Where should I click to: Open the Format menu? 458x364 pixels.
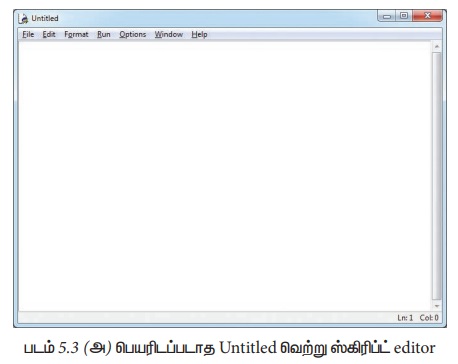click(76, 34)
